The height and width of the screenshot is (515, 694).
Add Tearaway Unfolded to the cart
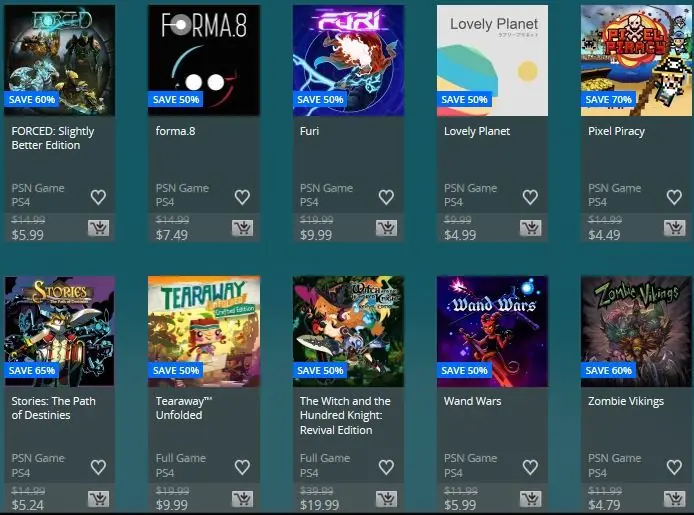click(243, 499)
